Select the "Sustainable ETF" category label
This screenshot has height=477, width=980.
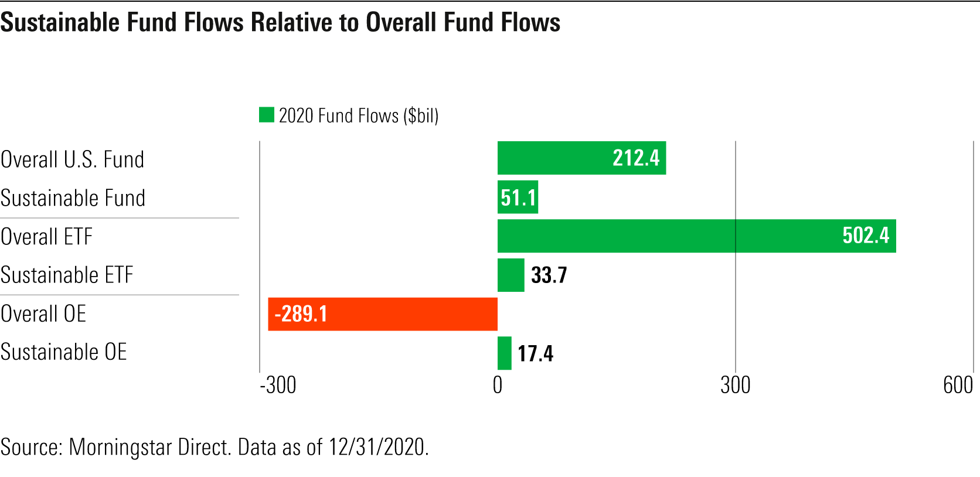(x=67, y=275)
